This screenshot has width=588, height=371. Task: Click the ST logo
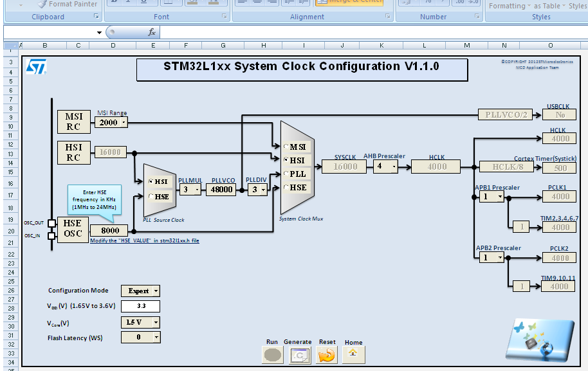(x=37, y=67)
